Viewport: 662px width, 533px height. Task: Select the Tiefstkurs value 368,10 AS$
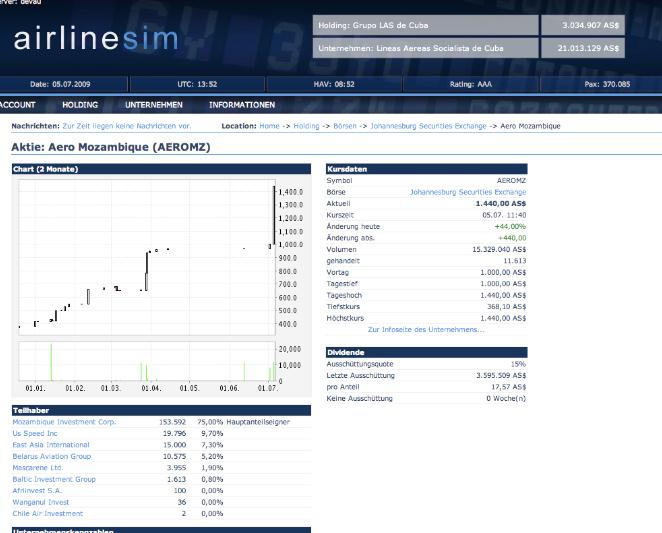507,307
